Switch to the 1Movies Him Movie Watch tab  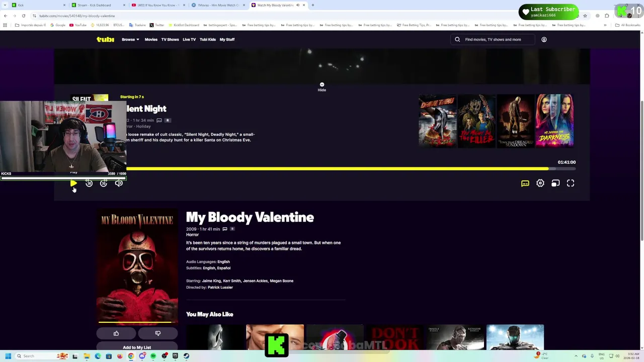(218, 5)
